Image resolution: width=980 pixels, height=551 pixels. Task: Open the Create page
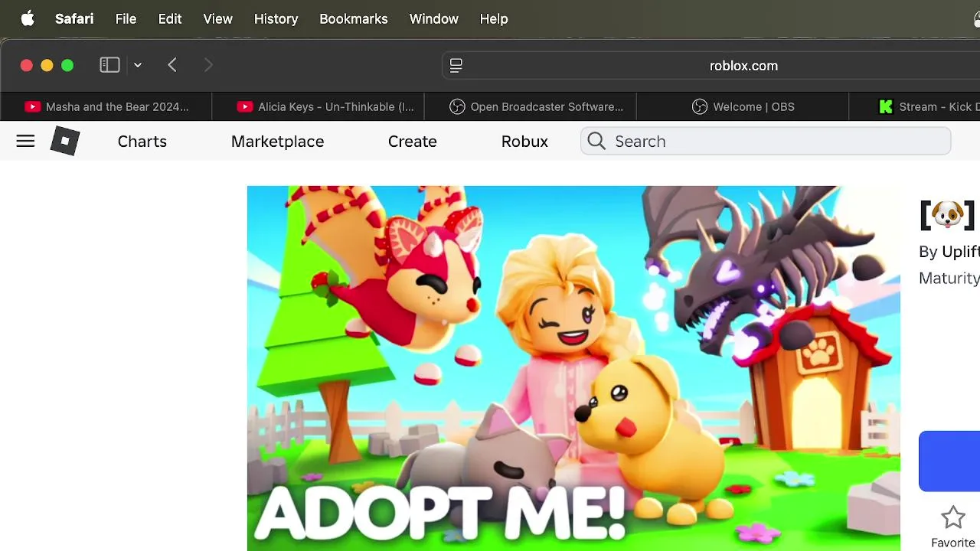point(412,142)
